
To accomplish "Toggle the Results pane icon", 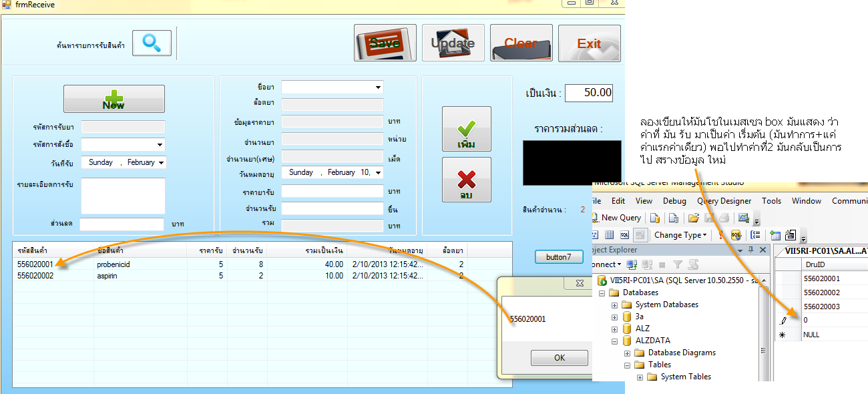I will point(640,235).
